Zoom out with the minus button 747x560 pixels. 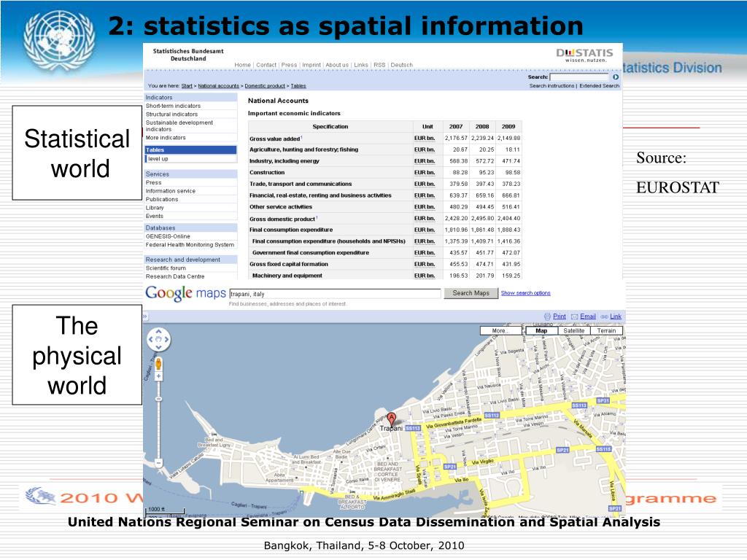[158, 462]
